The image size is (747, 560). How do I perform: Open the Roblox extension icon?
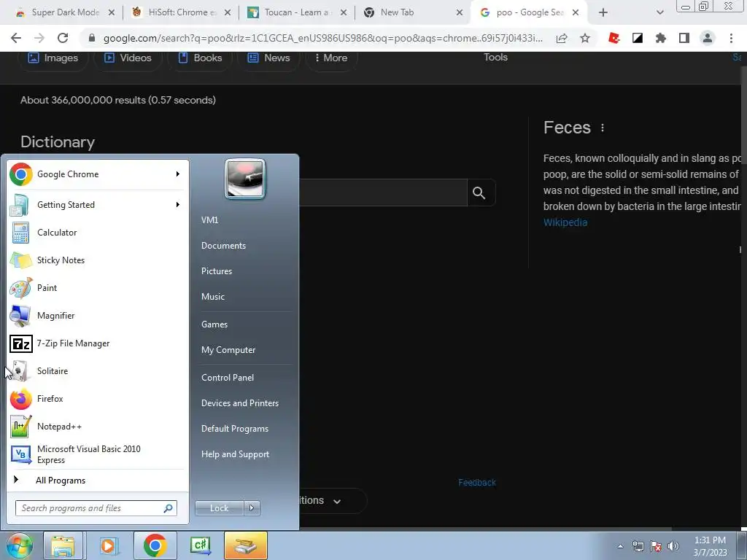(x=614, y=38)
